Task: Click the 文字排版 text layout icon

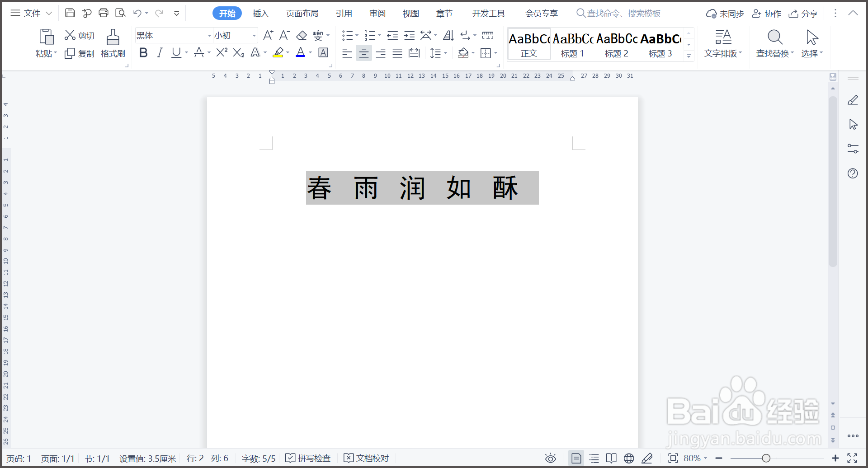Action: coord(723,43)
